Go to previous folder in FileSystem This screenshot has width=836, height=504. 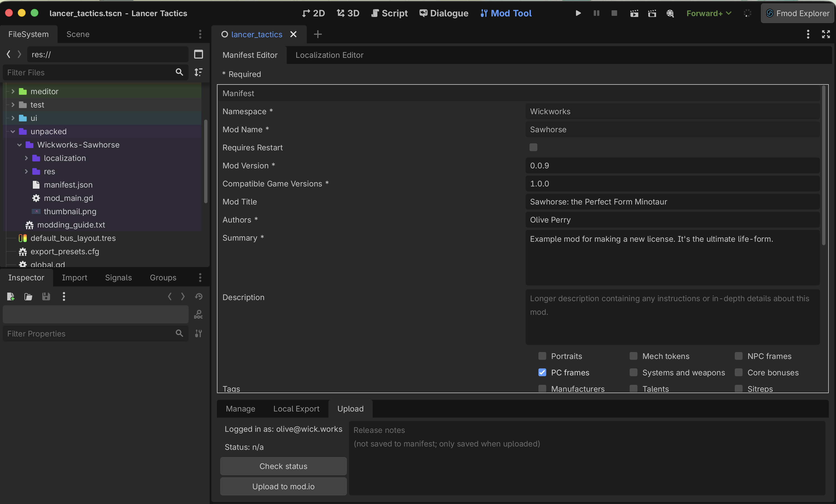click(x=9, y=54)
